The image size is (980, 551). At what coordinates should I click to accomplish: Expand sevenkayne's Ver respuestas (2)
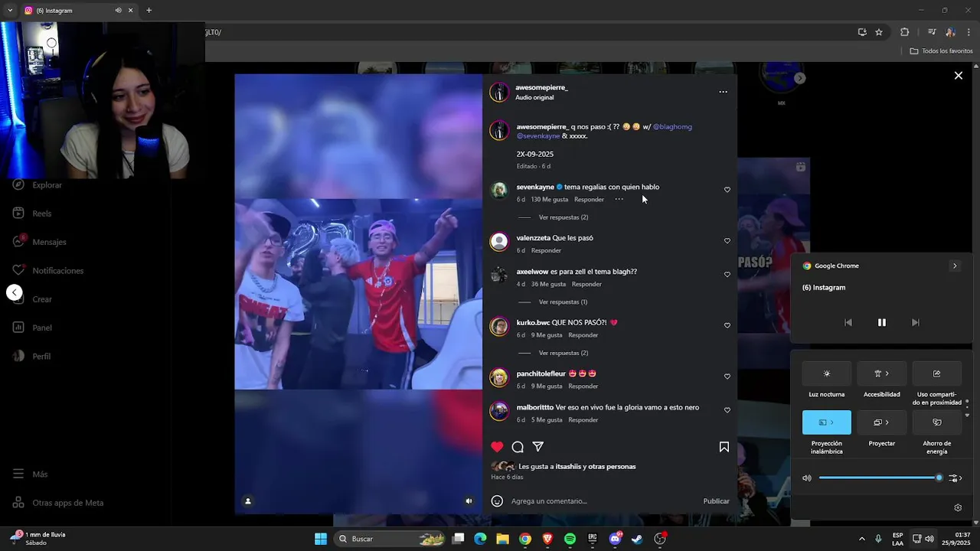563,217
